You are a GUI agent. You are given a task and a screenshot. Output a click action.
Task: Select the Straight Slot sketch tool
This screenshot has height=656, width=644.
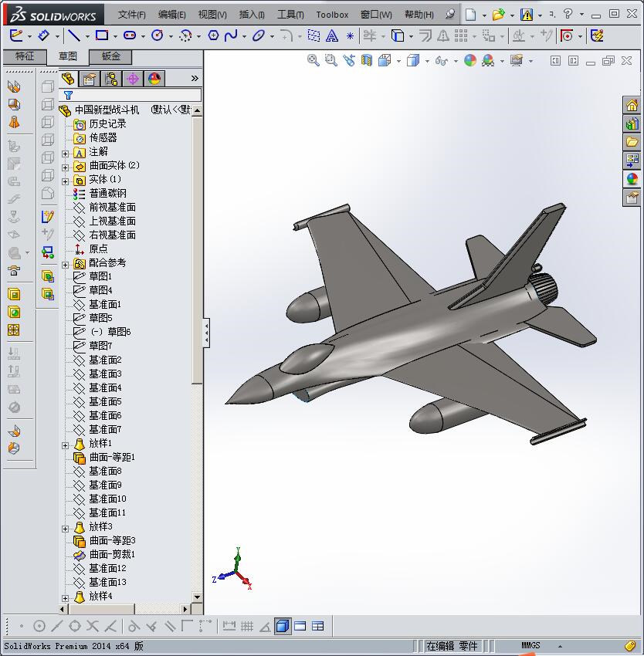[130, 36]
